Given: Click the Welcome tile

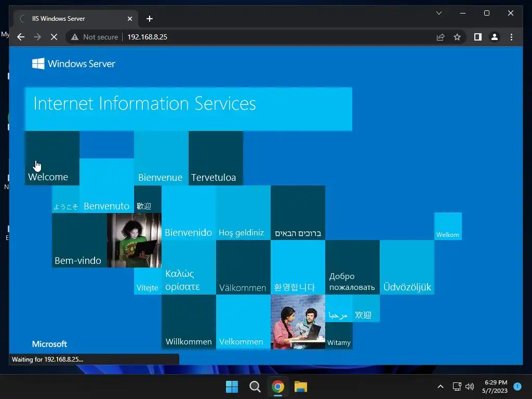Looking at the screenshot, I should 52,158.
